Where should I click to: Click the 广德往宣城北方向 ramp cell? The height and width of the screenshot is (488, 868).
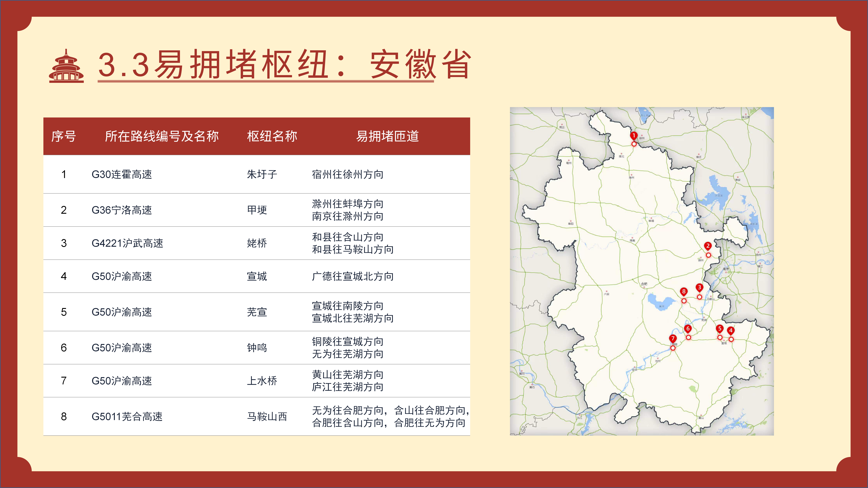click(x=353, y=277)
